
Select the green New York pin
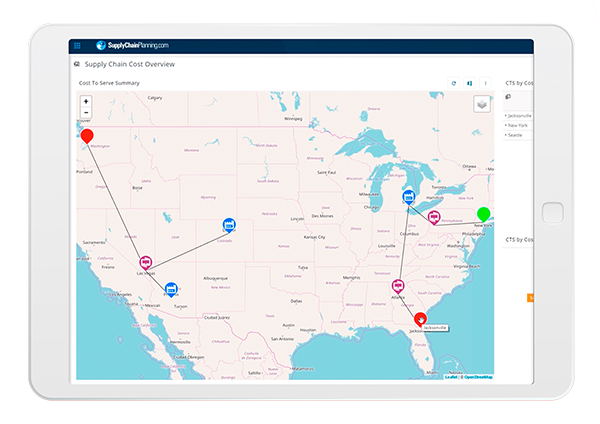[x=484, y=214]
